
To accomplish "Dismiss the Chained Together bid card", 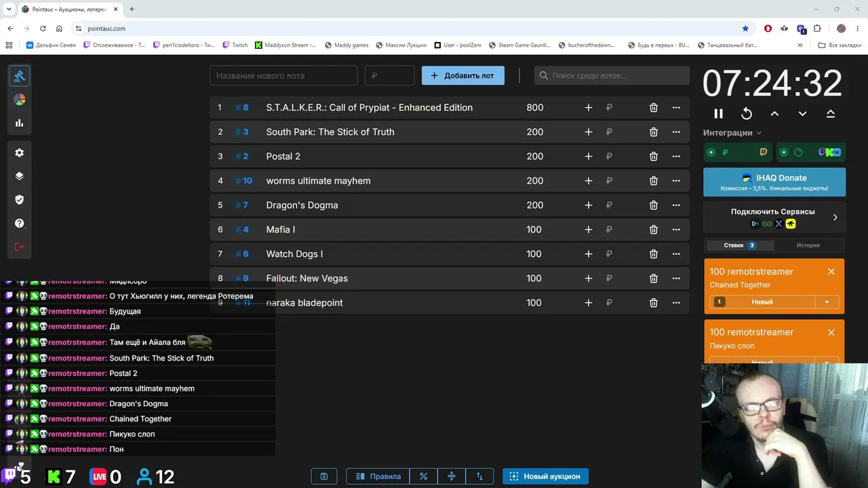I will click(831, 272).
